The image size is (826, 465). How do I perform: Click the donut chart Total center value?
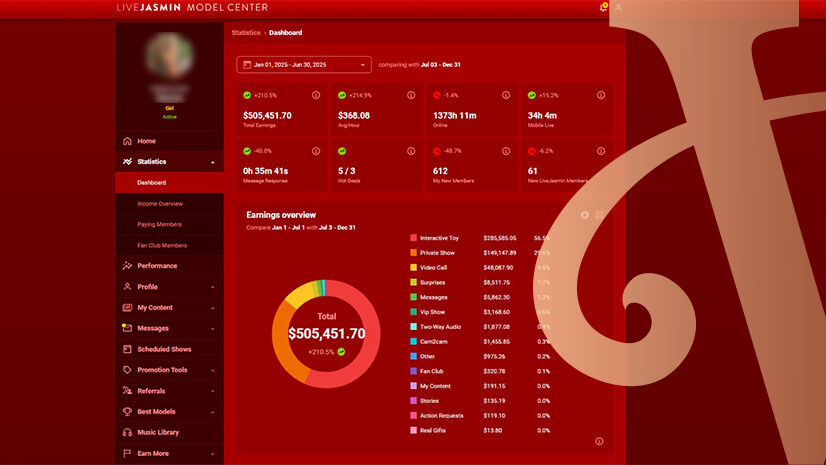pyautogui.click(x=327, y=333)
